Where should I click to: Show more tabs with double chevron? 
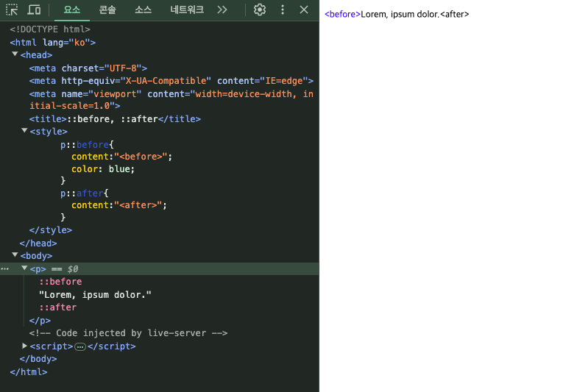click(222, 10)
